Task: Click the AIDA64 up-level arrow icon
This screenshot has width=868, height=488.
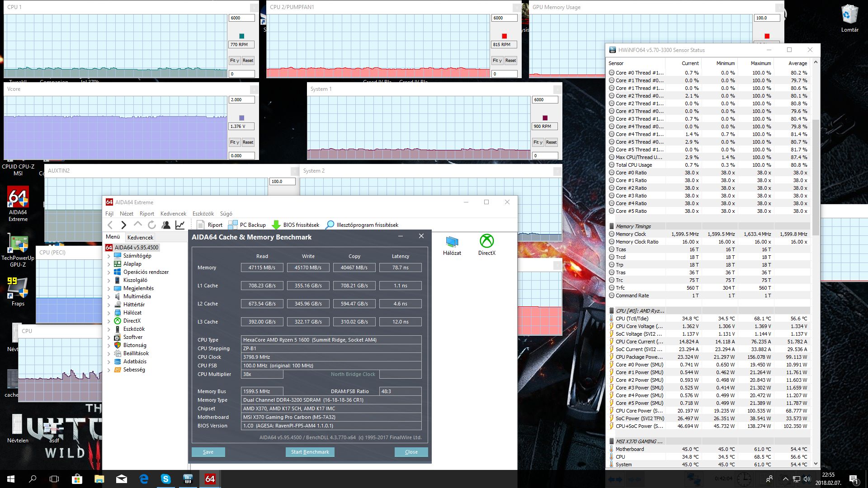Action: pyautogui.click(x=138, y=224)
